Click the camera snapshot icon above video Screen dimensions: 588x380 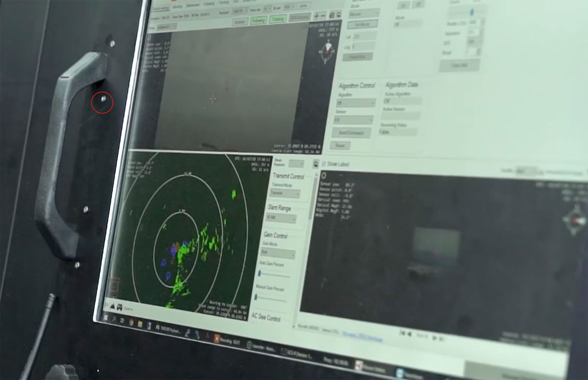(x=332, y=16)
